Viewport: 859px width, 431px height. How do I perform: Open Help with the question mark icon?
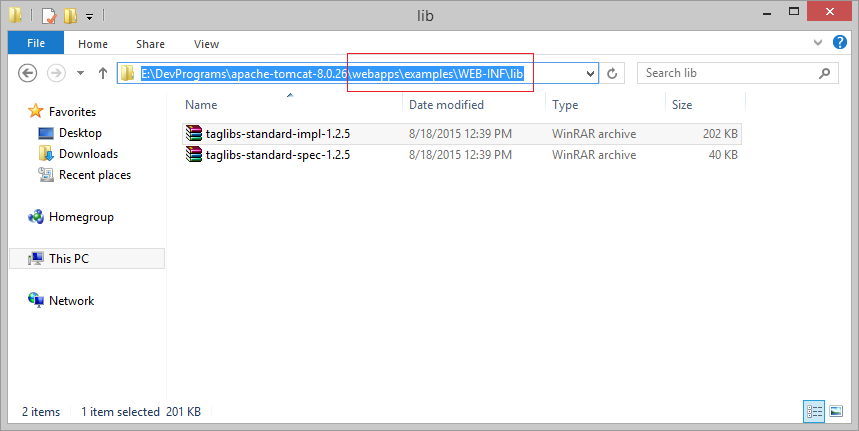click(x=840, y=42)
